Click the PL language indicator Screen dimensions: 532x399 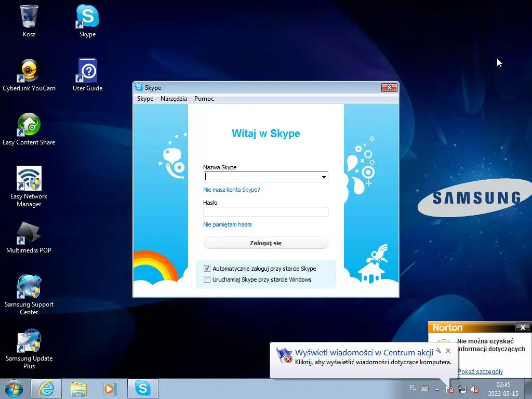[413, 388]
